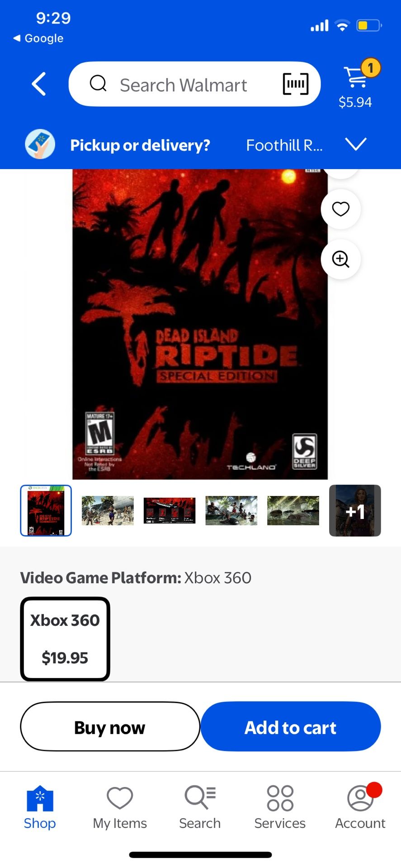Tap the heart icon to favorite item

340,209
